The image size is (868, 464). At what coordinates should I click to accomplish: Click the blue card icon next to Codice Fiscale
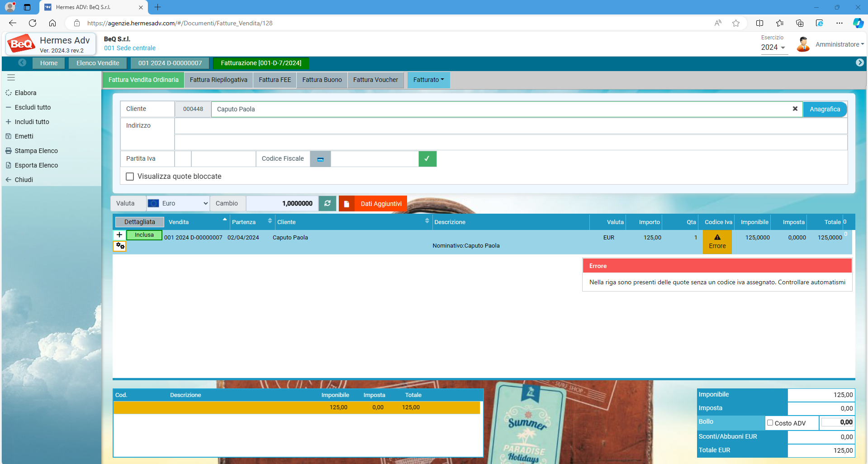[x=320, y=159]
